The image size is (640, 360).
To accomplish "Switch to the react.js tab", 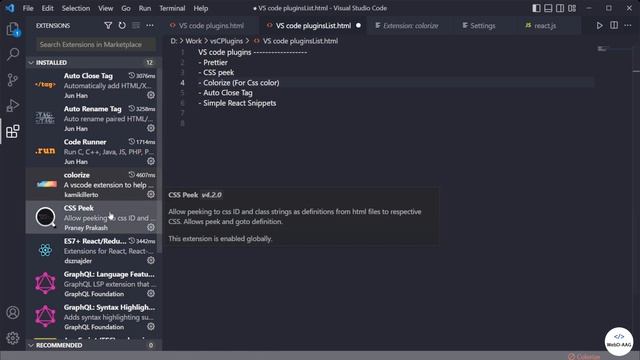I will pos(545,26).
